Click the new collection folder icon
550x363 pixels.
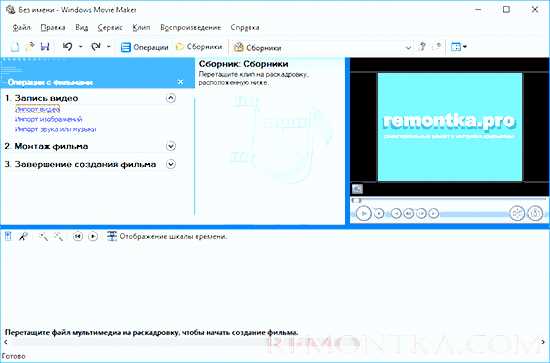pos(437,47)
